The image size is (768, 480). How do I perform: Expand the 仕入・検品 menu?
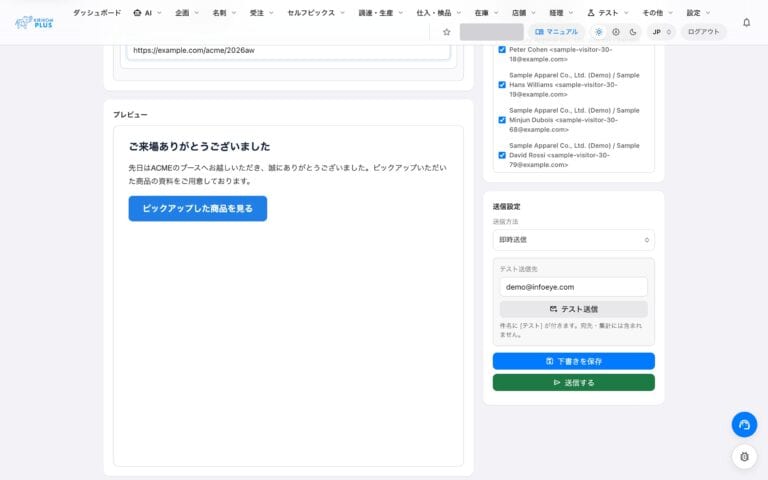438,13
